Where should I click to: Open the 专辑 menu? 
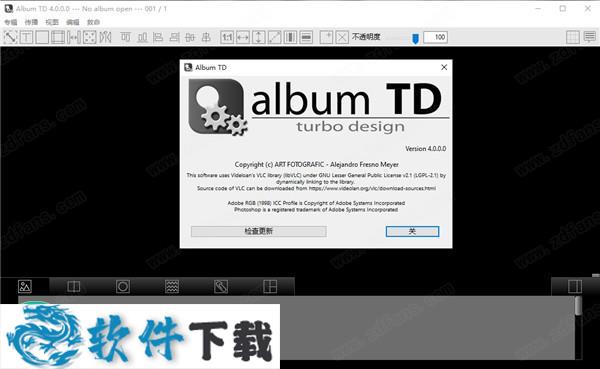[11, 22]
